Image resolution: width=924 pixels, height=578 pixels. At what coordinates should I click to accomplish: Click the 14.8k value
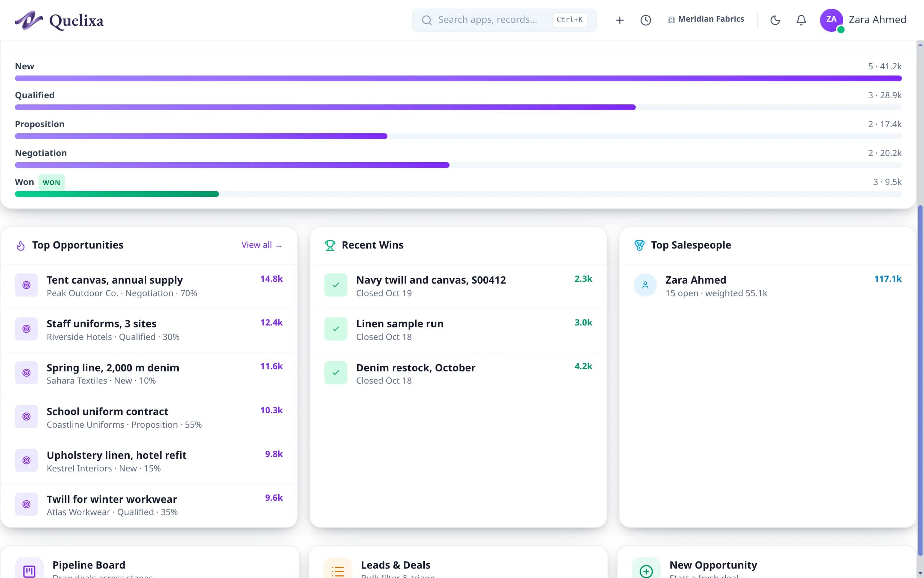271,279
